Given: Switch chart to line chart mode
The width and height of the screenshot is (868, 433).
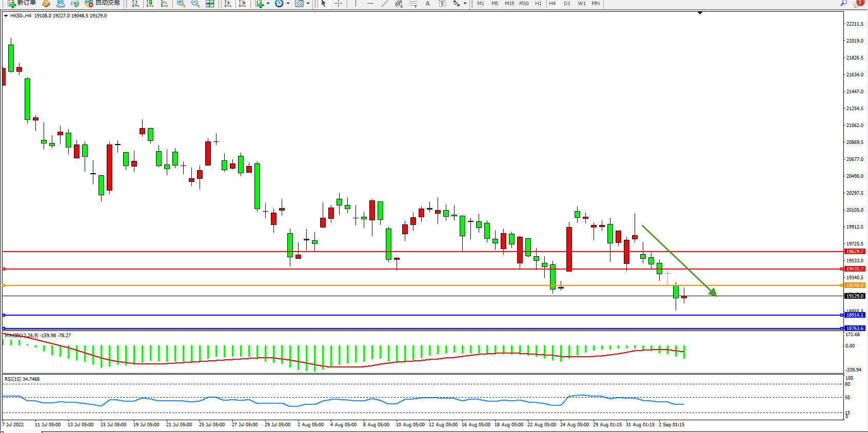Looking at the screenshot, I should pyautogui.click(x=164, y=4).
